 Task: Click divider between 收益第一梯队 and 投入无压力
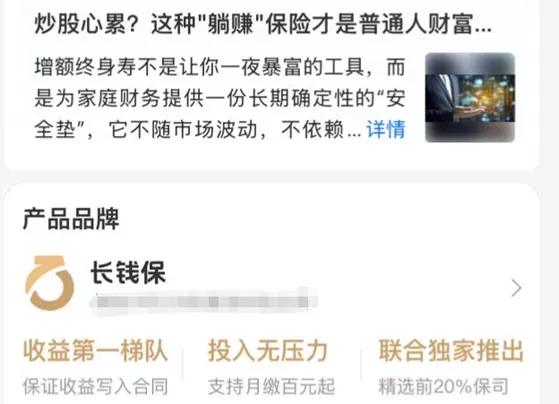point(183,364)
